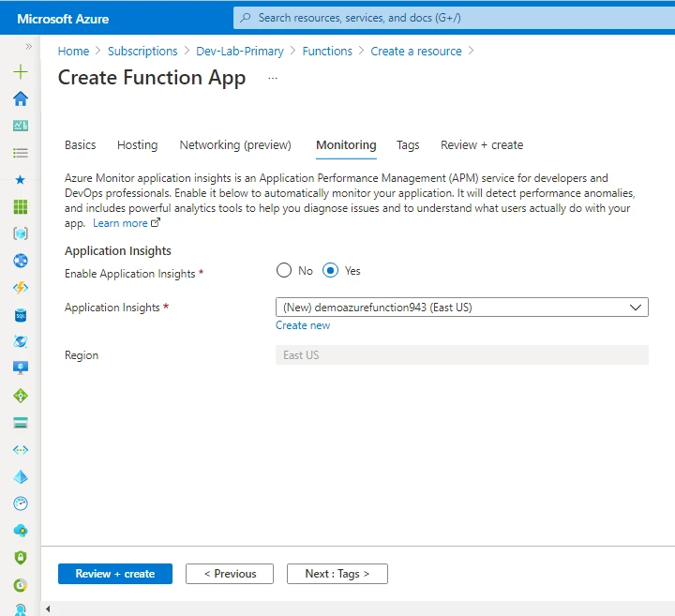Click the Favorites star icon
This screenshot has width=675, height=616.
(21, 179)
